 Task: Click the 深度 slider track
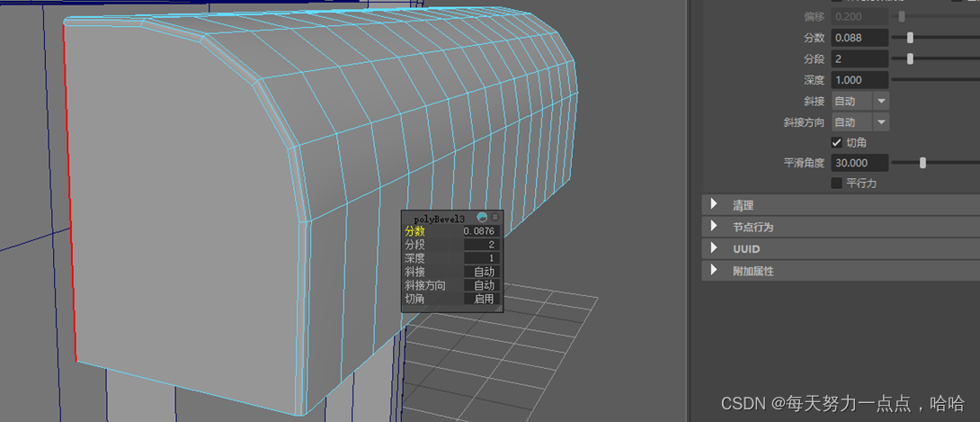(x=936, y=80)
